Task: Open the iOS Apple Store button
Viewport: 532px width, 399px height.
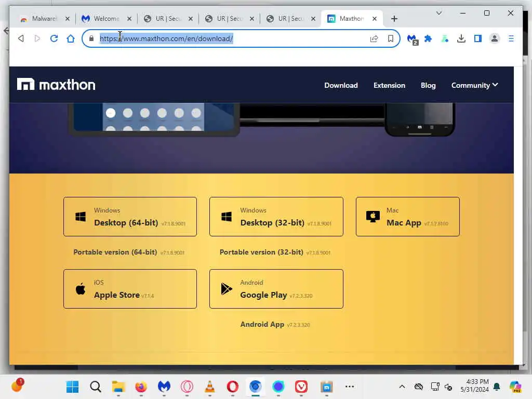Action: (130, 289)
